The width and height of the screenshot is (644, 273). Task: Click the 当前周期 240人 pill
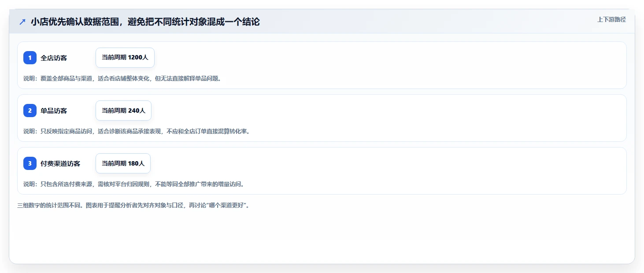[123, 111]
